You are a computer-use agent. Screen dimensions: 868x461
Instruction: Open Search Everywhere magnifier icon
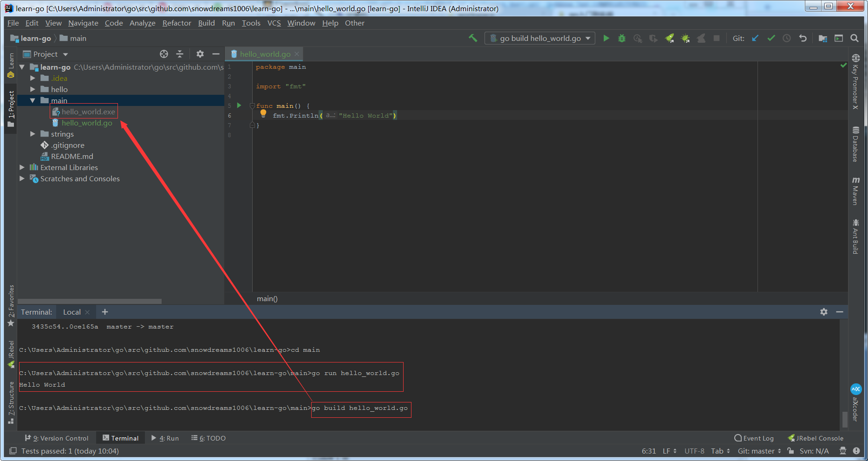(x=855, y=38)
